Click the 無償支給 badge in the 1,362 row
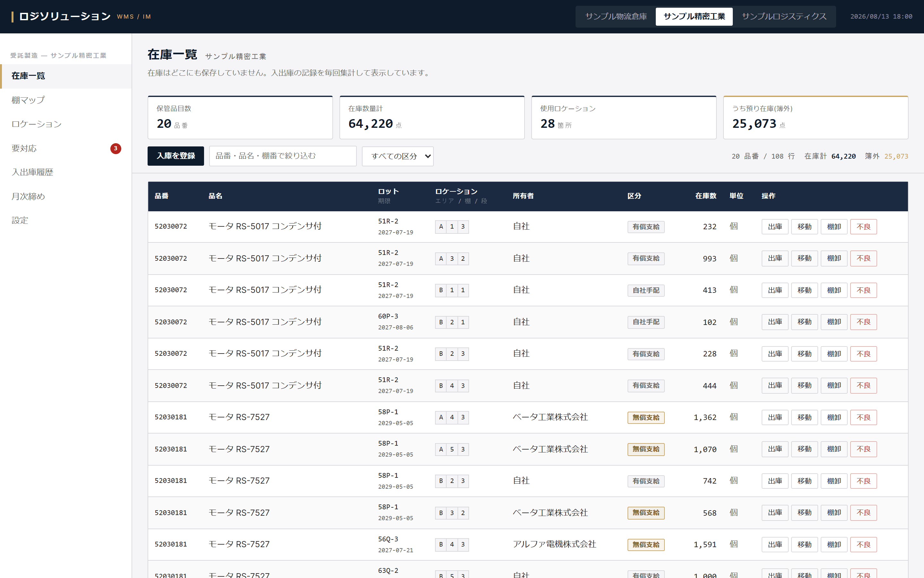This screenshot has height=578, width=924. click(646, 417)
